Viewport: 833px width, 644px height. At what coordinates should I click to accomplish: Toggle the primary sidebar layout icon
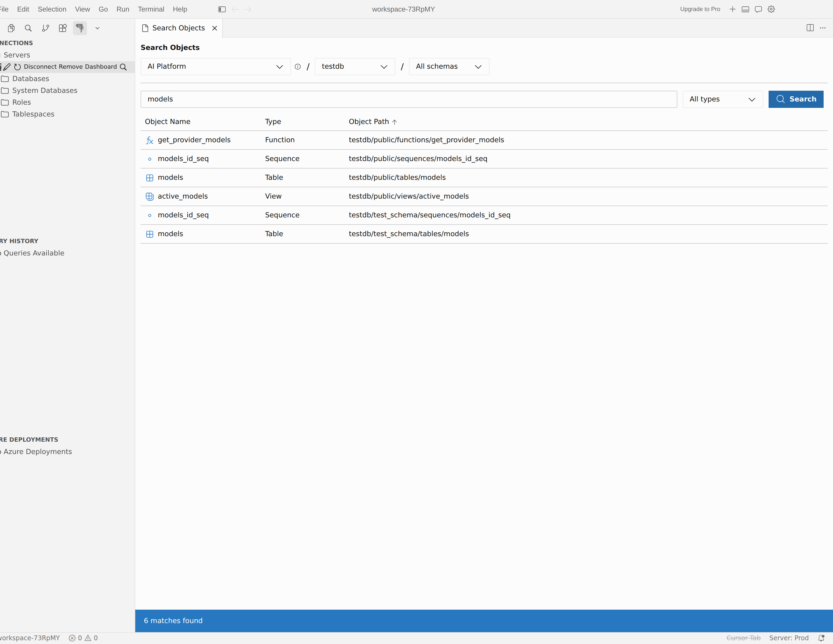pyautogui.click(x=222, y=9)
